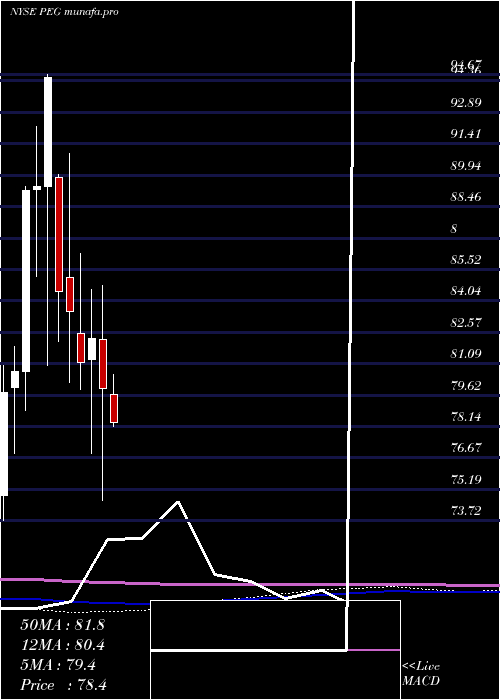500x700 pixels.
Task: Click the 84.04 price axis label
Action: [466, 291]
